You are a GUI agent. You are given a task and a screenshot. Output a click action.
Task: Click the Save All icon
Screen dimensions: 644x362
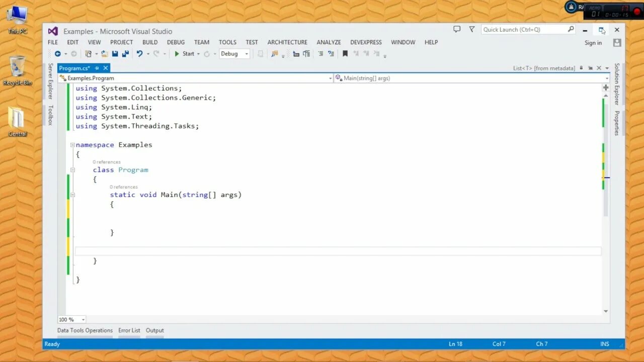click(x=125, y=54)
